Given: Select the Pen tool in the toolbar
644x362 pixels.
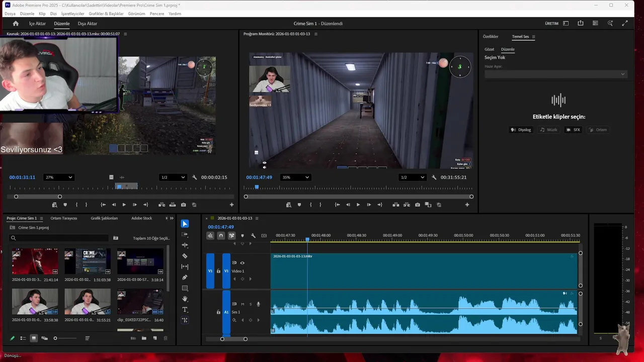Looking at the screenshot, I should click(x=185, y=277).
